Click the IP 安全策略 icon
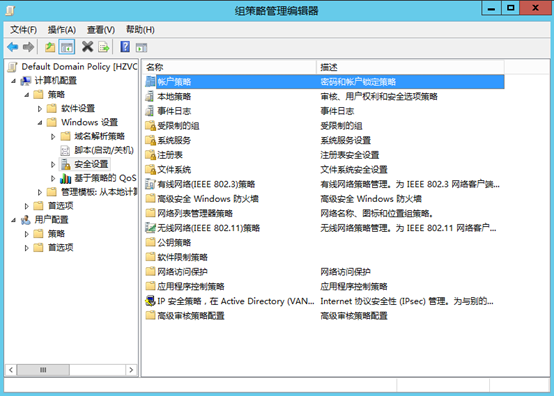Viewport: 554px width, 396px height. coord(150,301)
